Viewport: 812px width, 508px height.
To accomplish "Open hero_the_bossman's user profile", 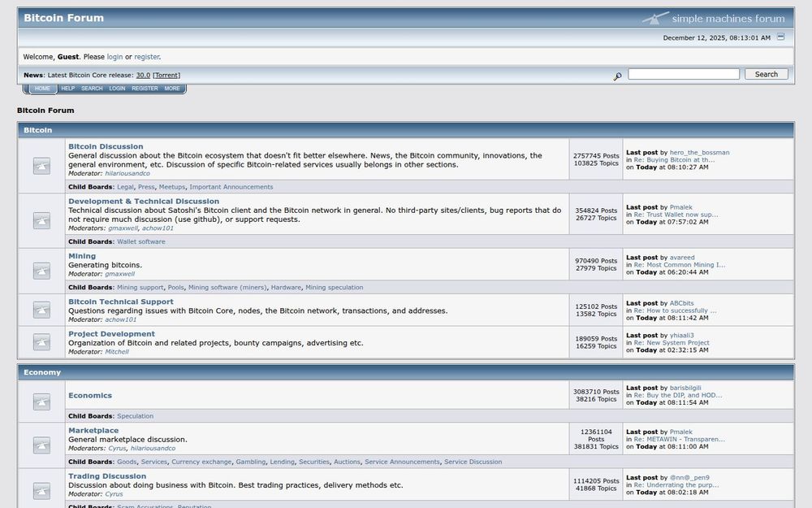I will click(699, 153).
